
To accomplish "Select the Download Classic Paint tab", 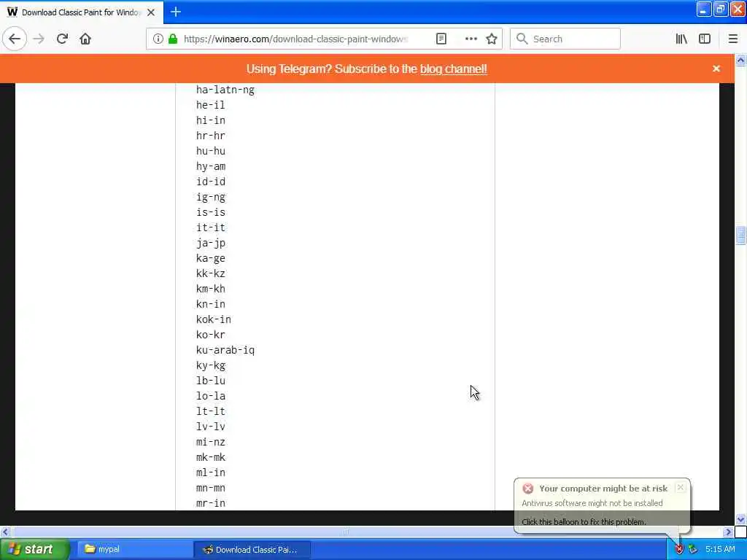I will click(x=82, y=12).
